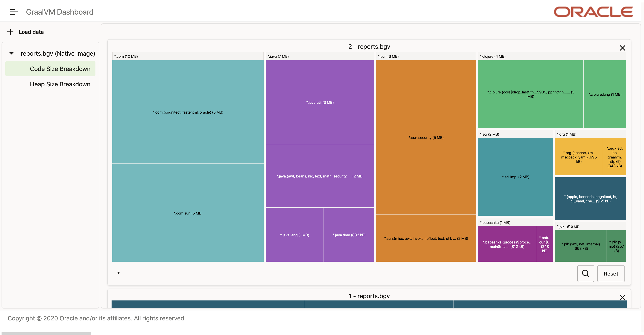Screen dimensions: 644x335
Task: Click the jdk nio (257 kB) block
Action: [616, 246]
